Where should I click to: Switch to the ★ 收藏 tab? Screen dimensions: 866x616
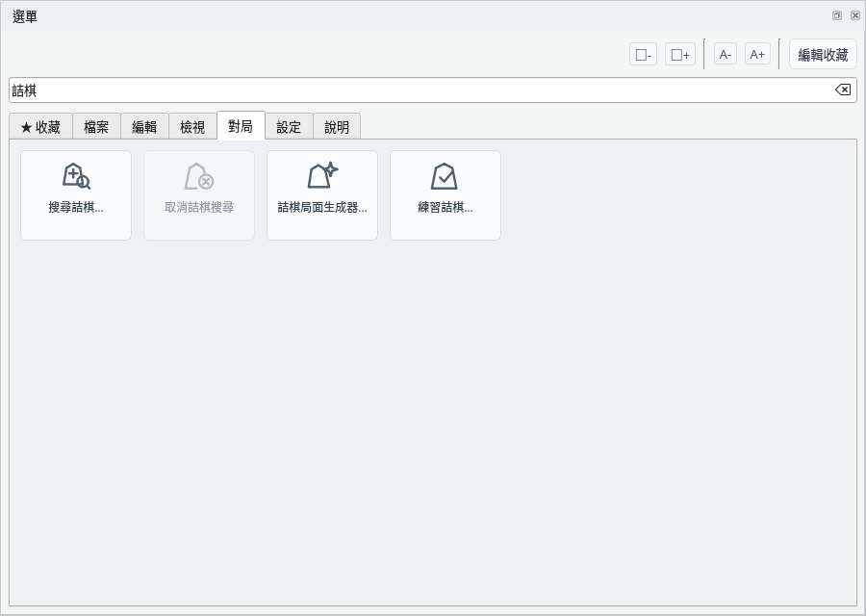point(40,127)
